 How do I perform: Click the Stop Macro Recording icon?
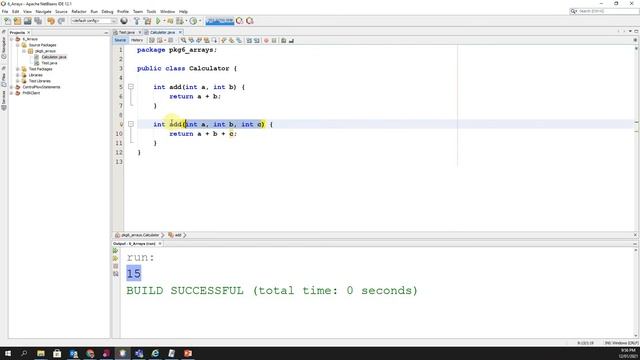pyautogui.click(x=274, y=40)
